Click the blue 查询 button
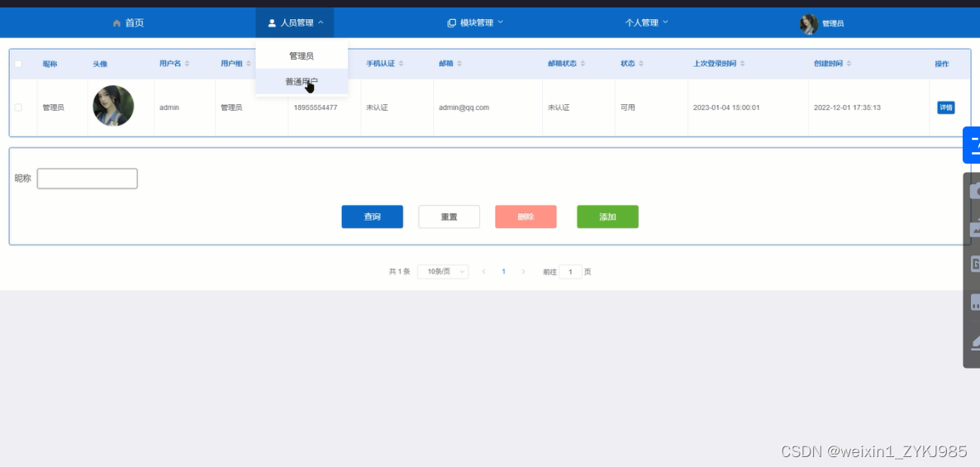This screenshot has width=980, height=467. 372,217
